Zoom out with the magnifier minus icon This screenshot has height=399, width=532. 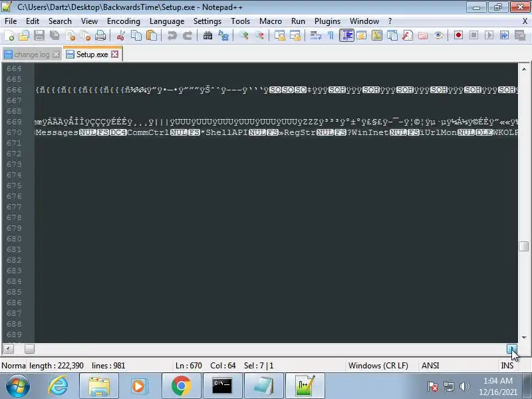click(x=259, y=35)
